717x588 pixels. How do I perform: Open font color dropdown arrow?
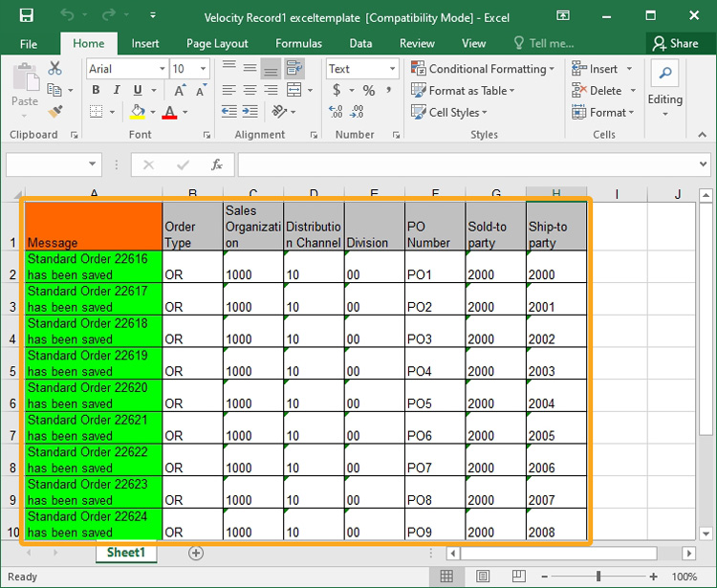point(185,112)
